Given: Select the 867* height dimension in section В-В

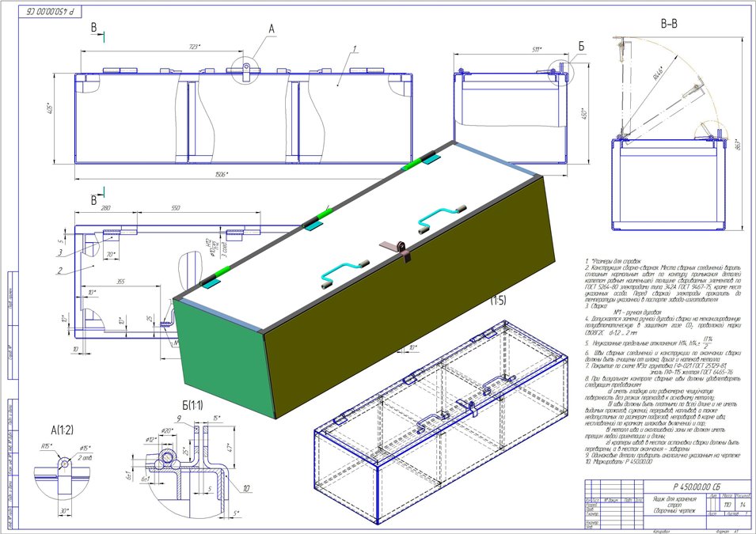Looking at the screenshot, I should (x=738, y=145).
